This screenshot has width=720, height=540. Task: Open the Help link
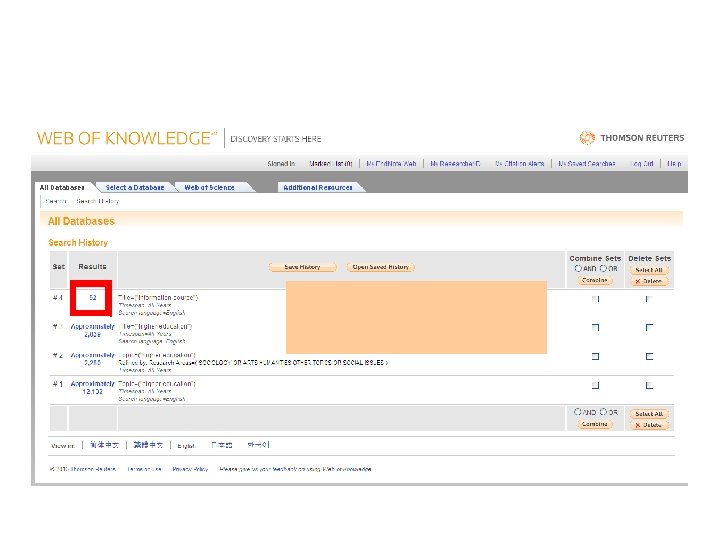pos(674,163)
